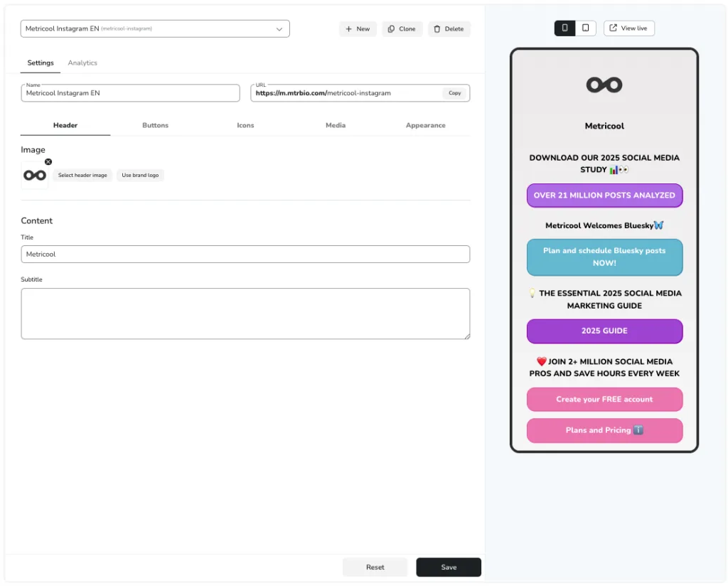Open View live link

click(x=628, y=28)
